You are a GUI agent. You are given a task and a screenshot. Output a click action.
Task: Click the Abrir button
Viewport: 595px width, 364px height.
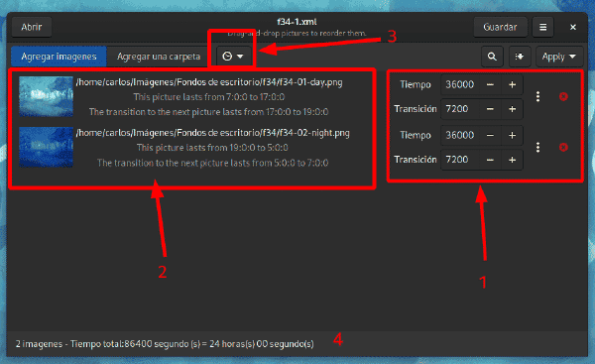32,27
